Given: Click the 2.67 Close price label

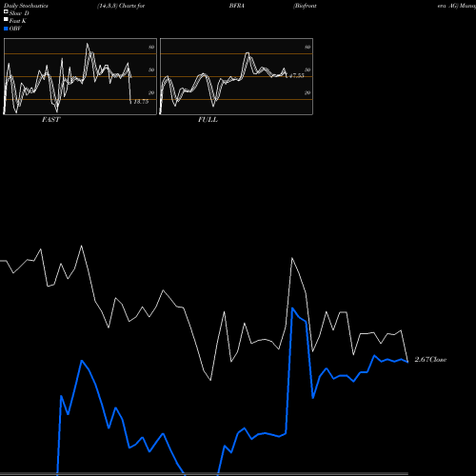Looking at the screenshot, I should (430, 360).
